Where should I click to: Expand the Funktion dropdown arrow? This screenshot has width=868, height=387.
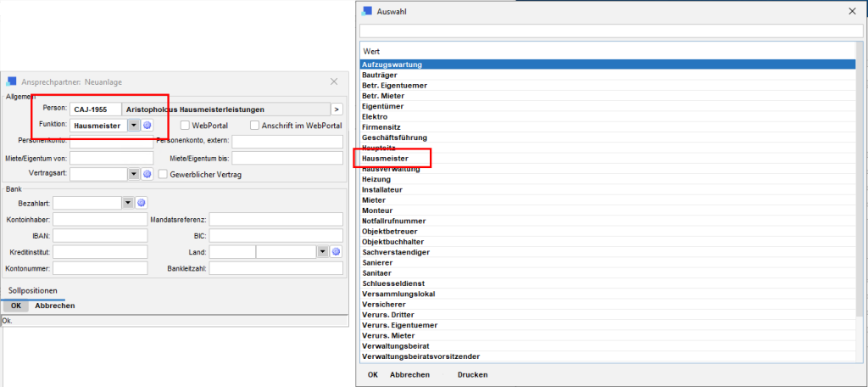point(134,126)
